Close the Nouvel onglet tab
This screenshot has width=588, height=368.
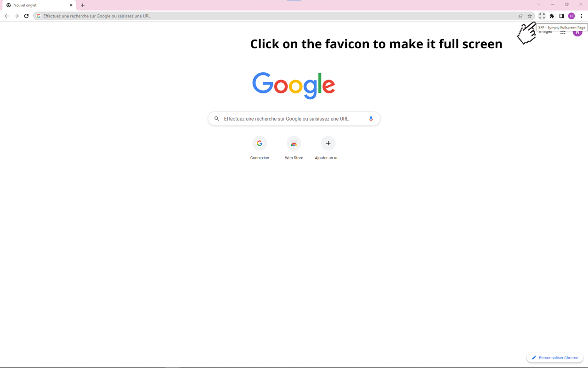tap(71, 6)
